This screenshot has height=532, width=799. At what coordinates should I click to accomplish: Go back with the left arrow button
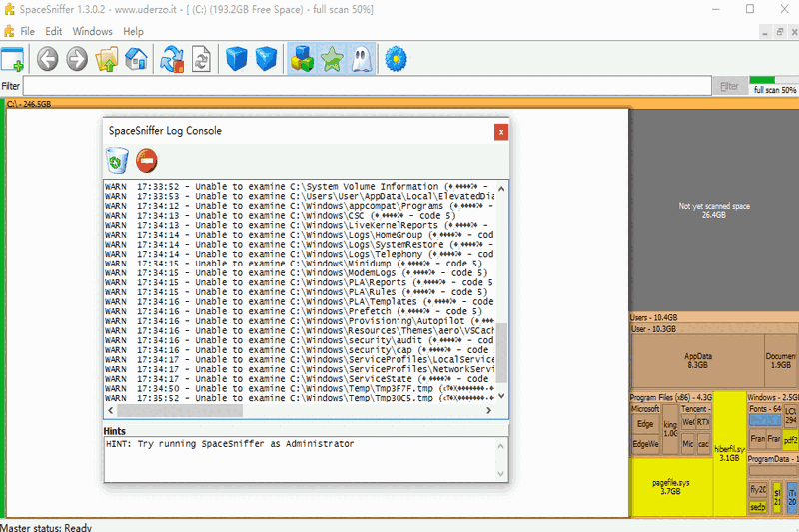47,59
